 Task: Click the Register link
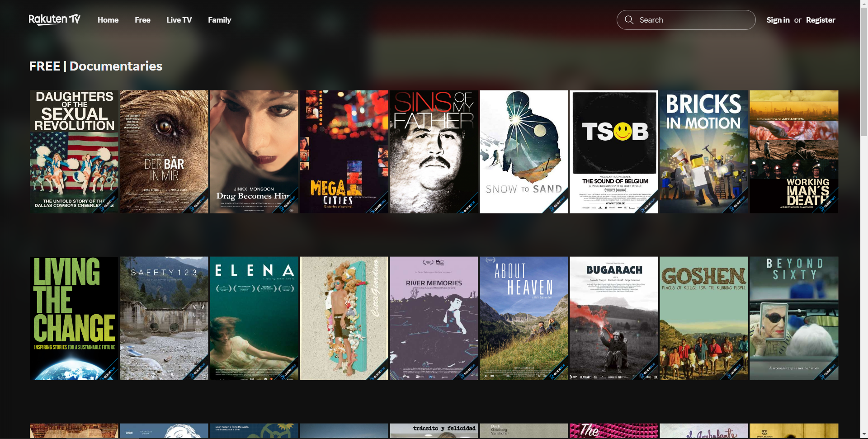[x=821, y=20]
